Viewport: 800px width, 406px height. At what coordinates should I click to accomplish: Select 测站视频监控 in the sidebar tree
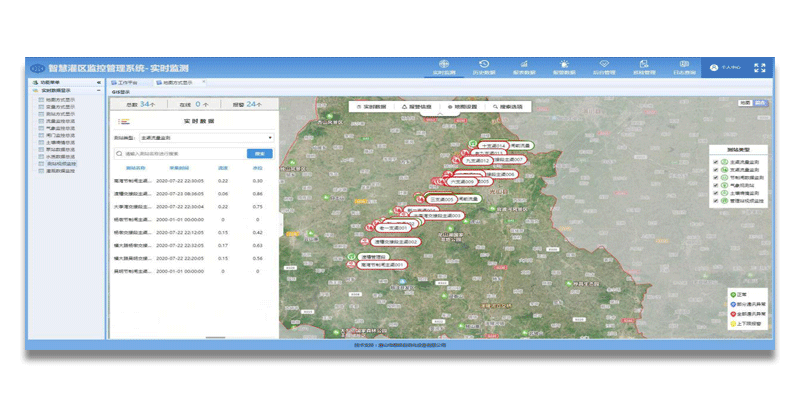pos(61,164)
